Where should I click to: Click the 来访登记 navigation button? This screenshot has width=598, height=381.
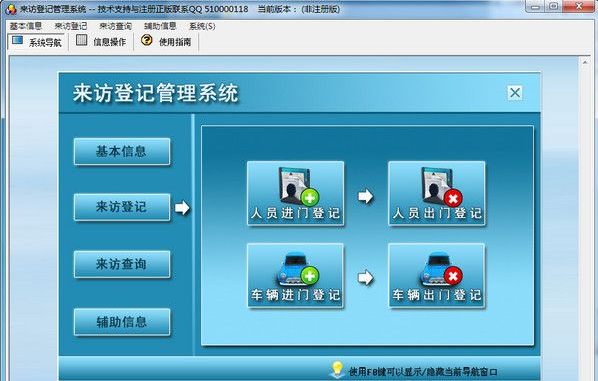[122, 207]
